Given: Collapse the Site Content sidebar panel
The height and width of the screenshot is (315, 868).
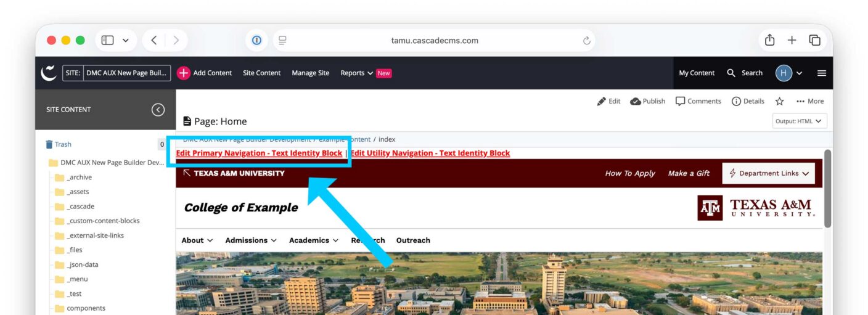Looking at the screenshot, I should [x=158, y=110].
